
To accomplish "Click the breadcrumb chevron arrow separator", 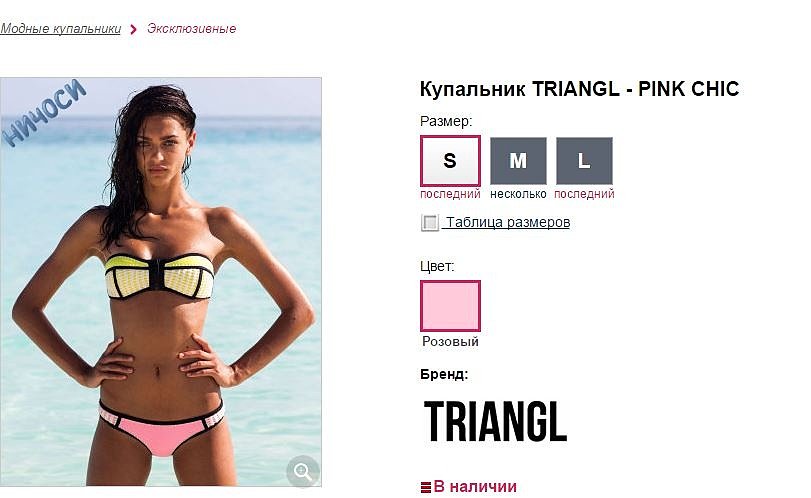I will [133, 29].
